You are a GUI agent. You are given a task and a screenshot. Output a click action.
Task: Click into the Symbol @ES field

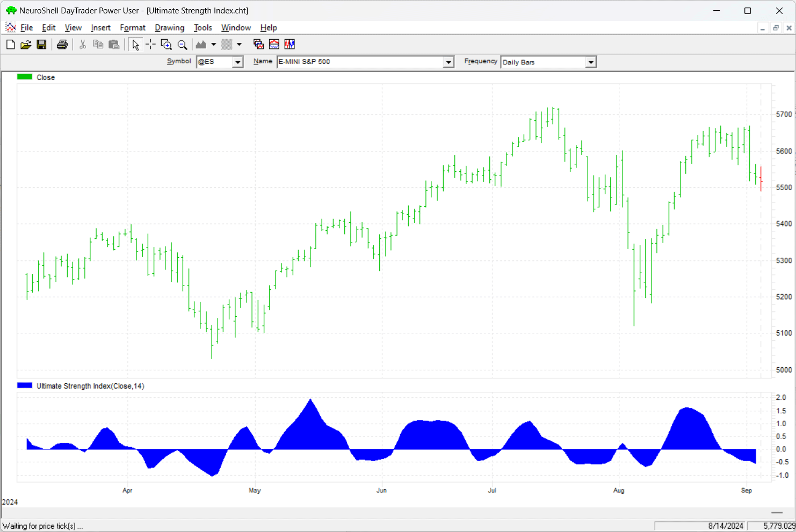coord(214,62)
